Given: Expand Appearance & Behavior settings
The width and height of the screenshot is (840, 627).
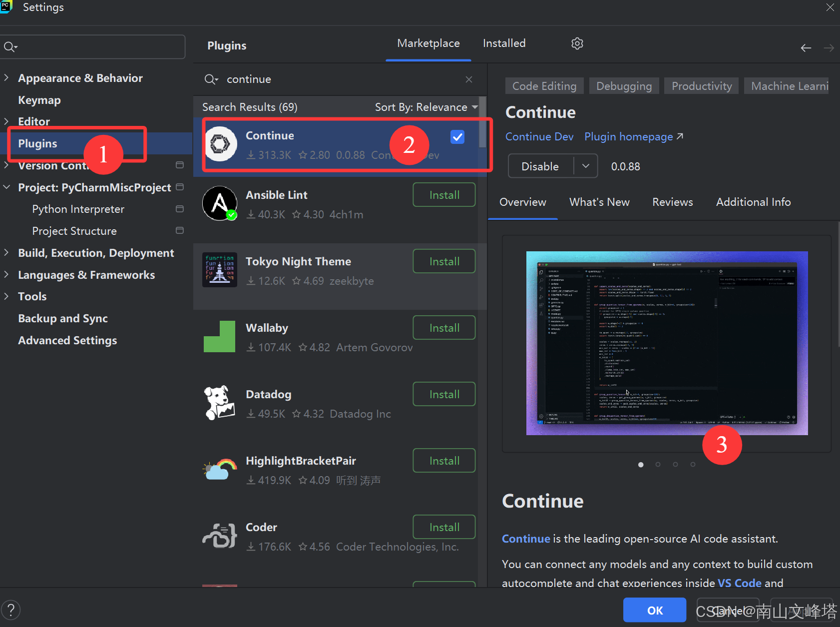Looking at the screenshot, I should (6, 77).
